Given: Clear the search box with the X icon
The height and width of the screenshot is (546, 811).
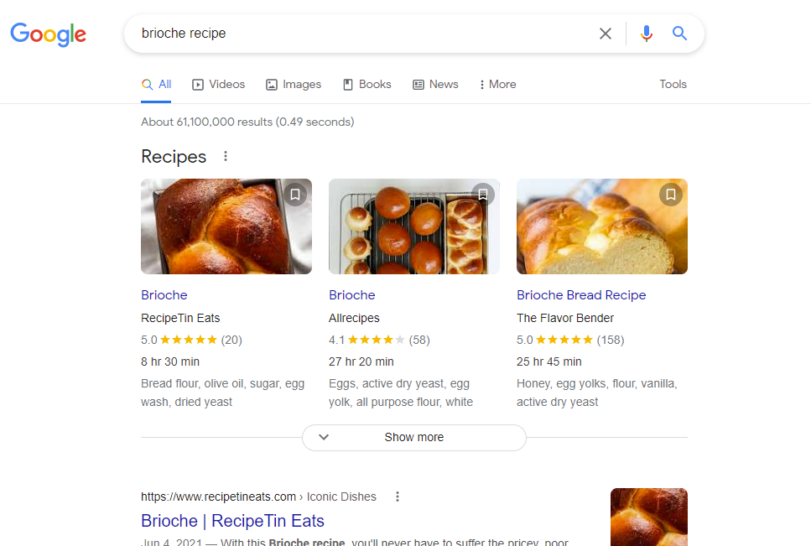Looking at the screenshot, I should (605, 34).
